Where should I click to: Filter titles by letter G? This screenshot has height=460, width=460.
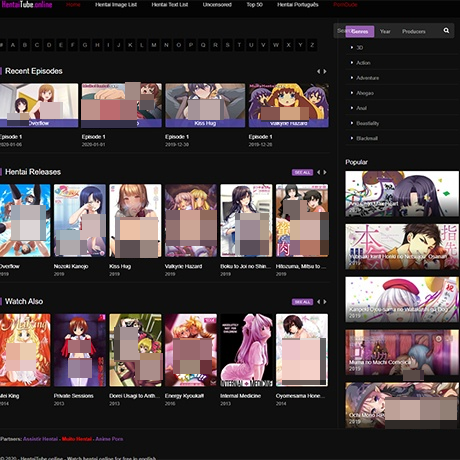click(85, 45)
